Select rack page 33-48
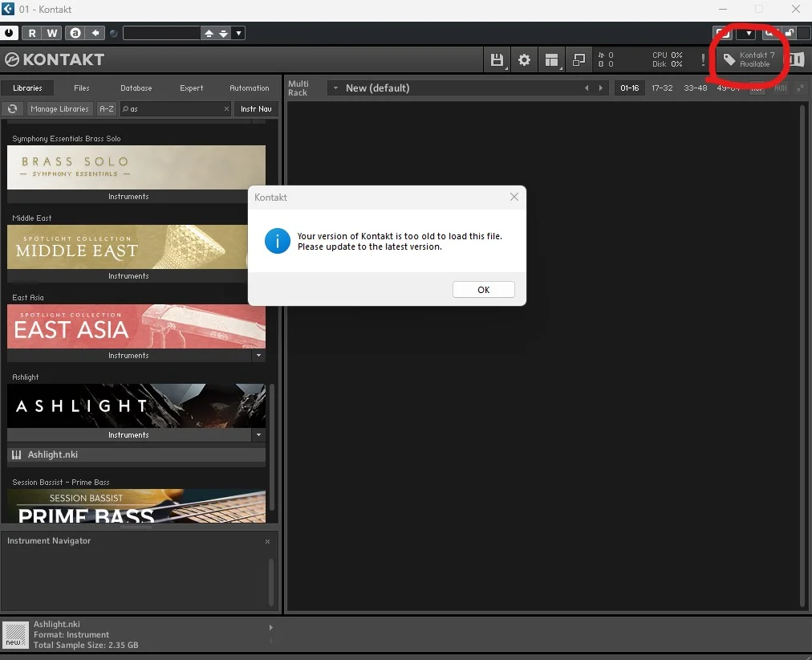 (695, 88)
